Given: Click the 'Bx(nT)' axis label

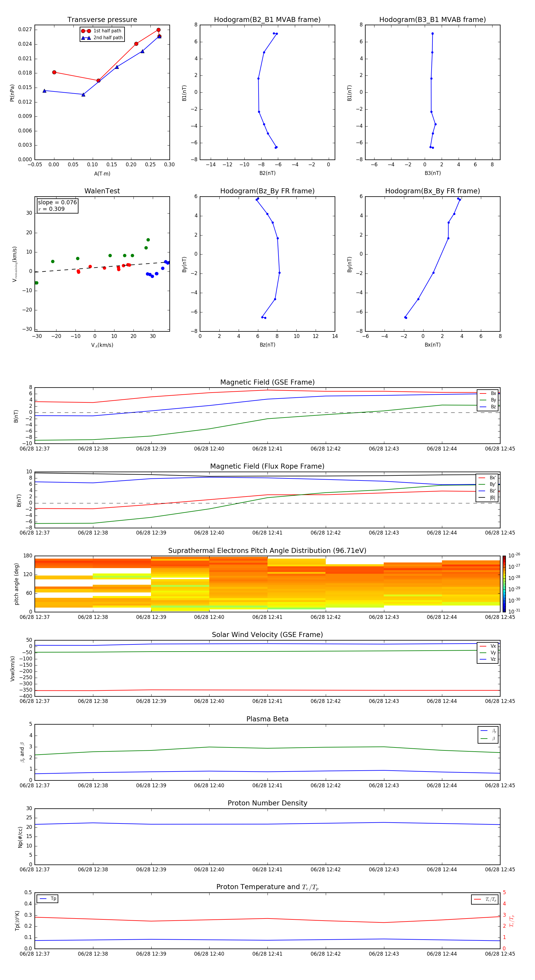Looking at the screenshot, I should coord(432,345).
